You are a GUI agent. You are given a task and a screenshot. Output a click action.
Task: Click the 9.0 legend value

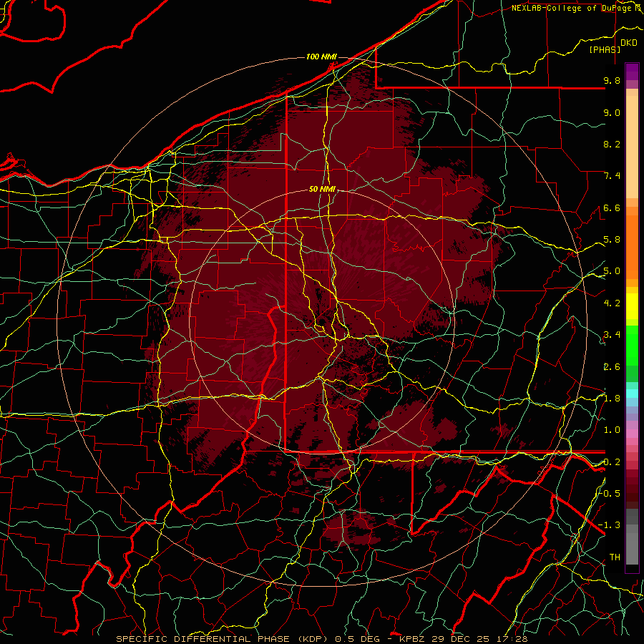pyautogui.click(x=612, y=112)
